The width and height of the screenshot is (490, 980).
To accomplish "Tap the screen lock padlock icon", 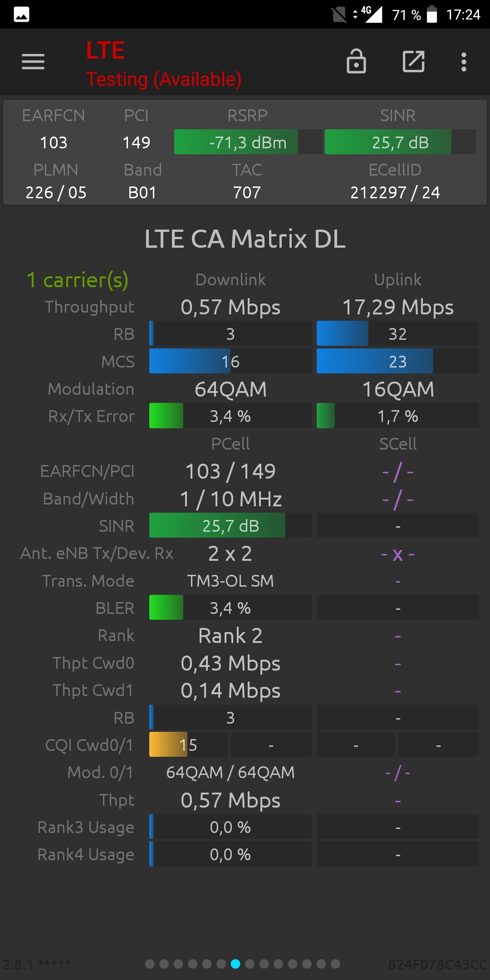I will (356, 62).
